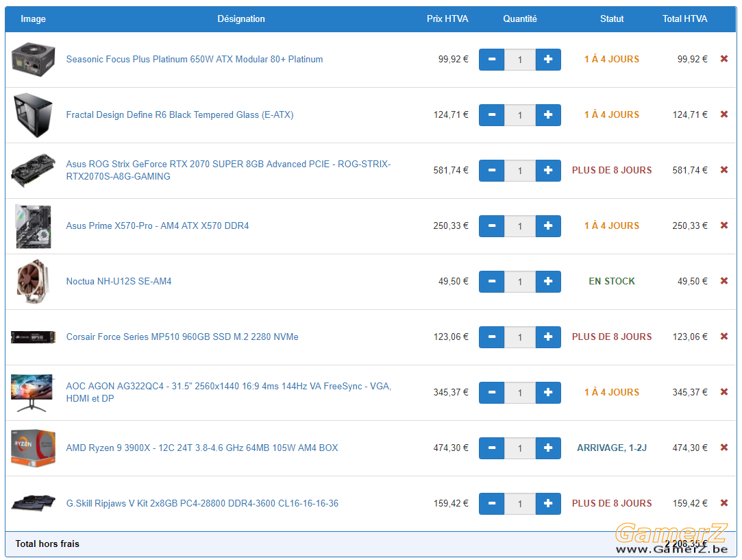The height and width of the screenshot is (560, 742).
Task: Click quantity field for G.Skill Ripjaws V
Action: [519, 504]
